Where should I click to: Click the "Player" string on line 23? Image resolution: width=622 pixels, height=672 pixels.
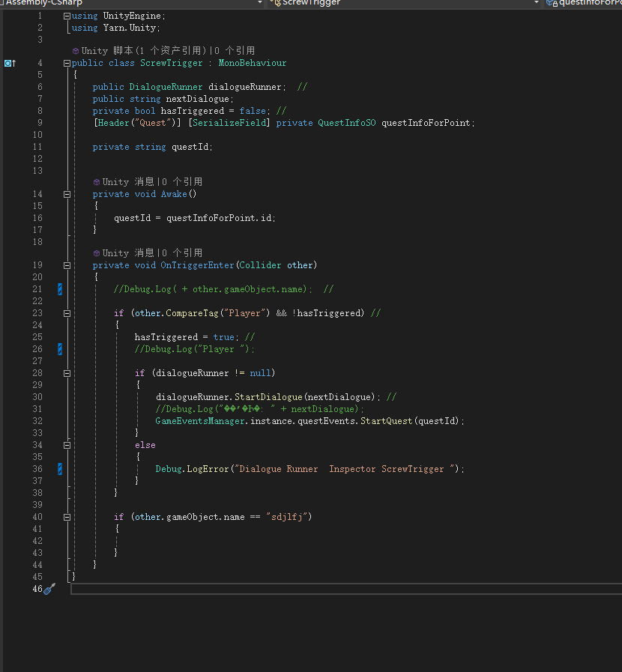pos(245,313)
